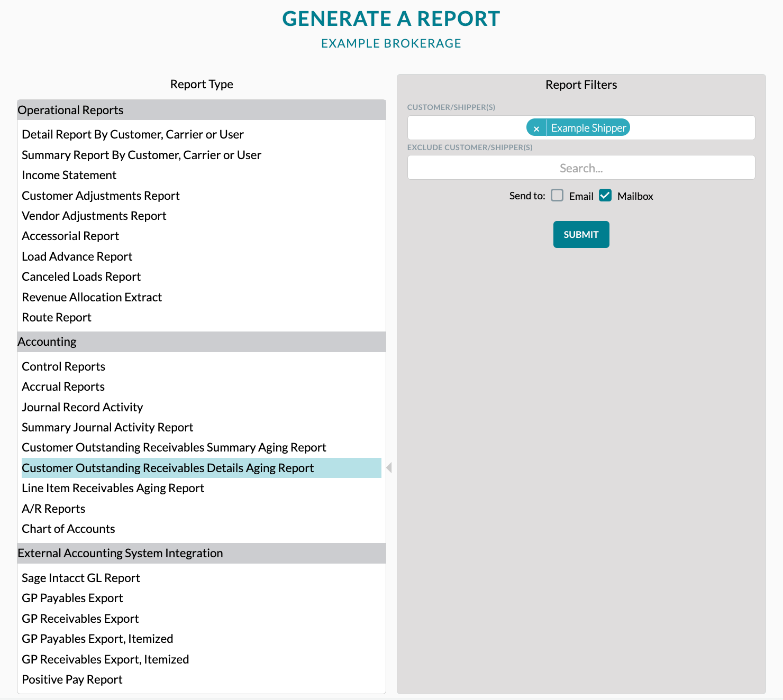The image size is (783, 700).
Task: Open Vendor Adjustments Report
Action: [94, 216]
